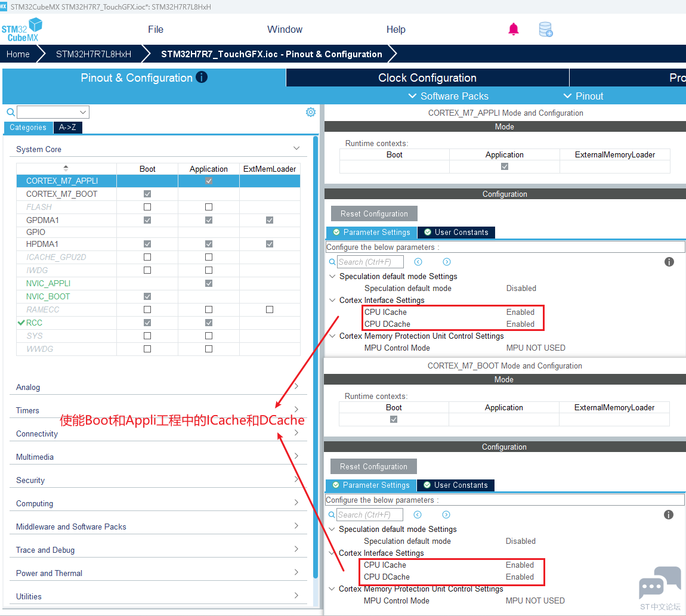This screenshot has width=686, height=616.
Task: Show parameter info in CORTEX_M7_BOOT panel
Action: [x=669, y=515]
